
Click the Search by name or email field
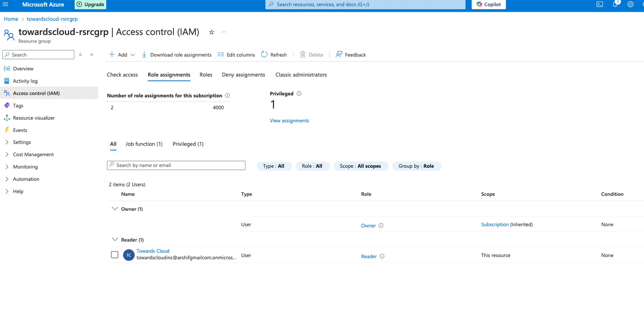click(176, 165)
